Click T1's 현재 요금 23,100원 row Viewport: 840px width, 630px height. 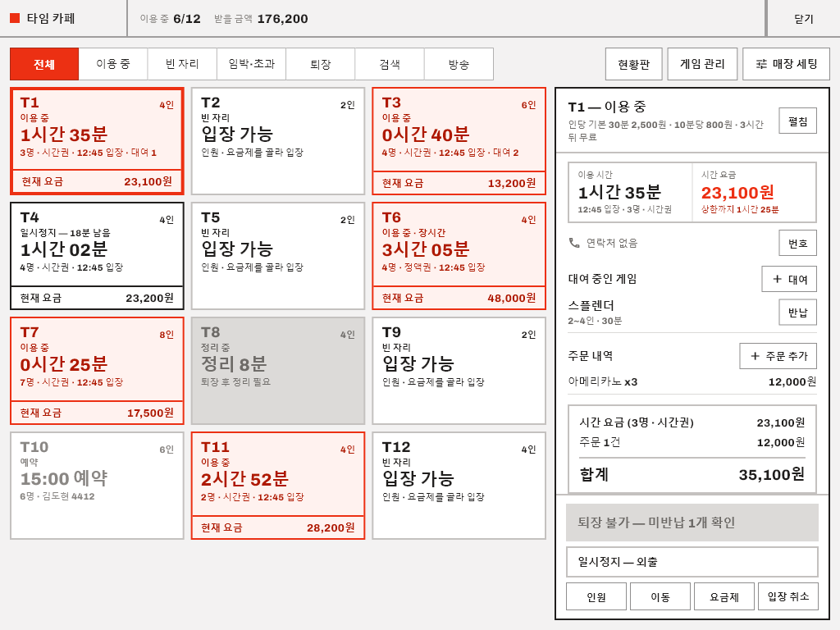click(x=97, y=182)
